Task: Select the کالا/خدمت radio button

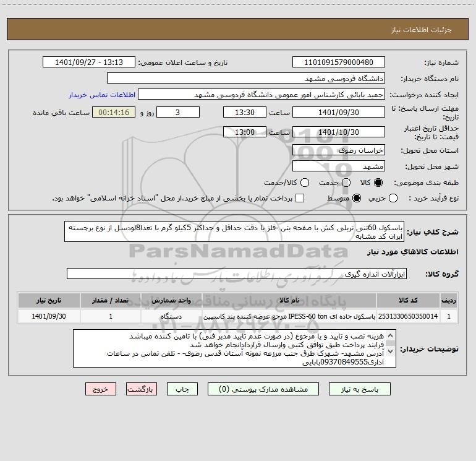Action: [305, 183]
